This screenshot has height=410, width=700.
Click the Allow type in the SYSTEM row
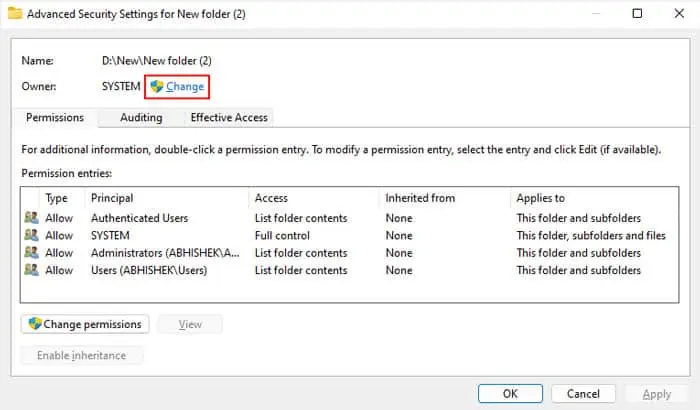pyautogui.click(x=59, y=235)
